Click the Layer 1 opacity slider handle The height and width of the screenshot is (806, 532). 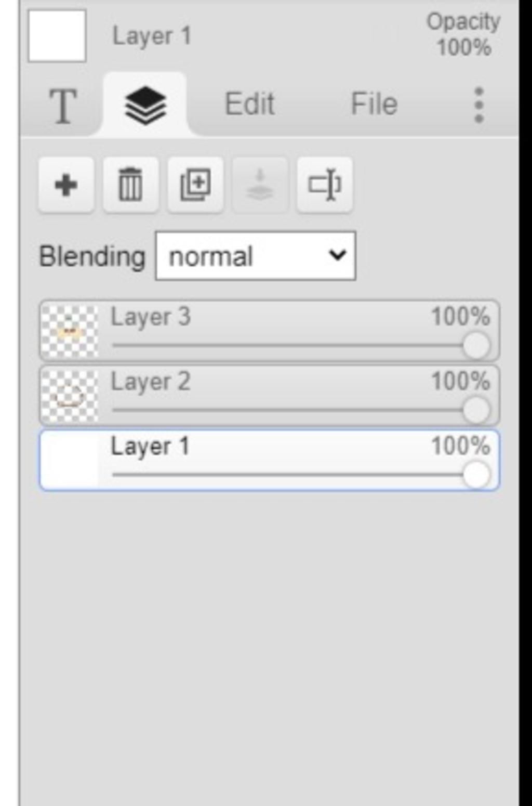point(476,475)
